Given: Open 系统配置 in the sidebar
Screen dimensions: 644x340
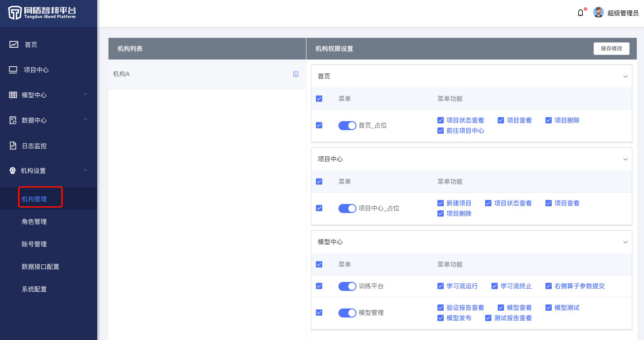Looking at the screenshot, I should tap(34, 289).
